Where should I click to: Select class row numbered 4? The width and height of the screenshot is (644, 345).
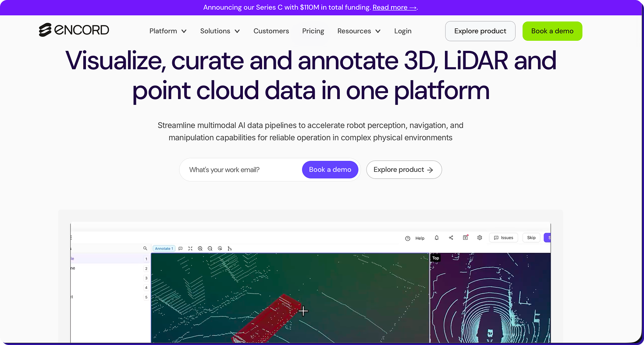pos(110,288)
